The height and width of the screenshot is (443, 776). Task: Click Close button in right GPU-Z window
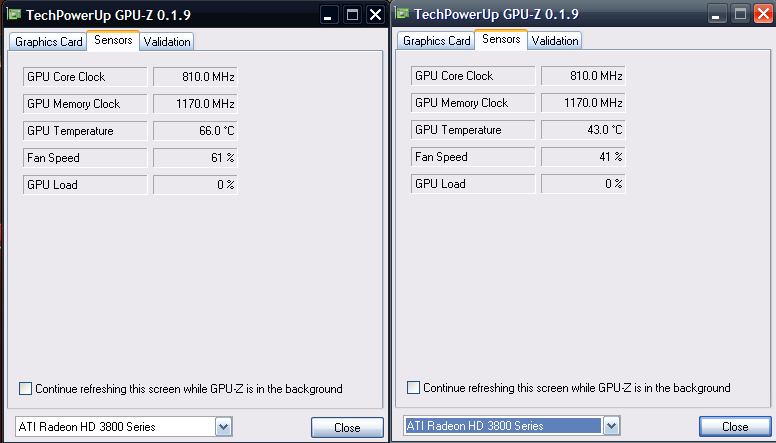(x=735, y=427)
